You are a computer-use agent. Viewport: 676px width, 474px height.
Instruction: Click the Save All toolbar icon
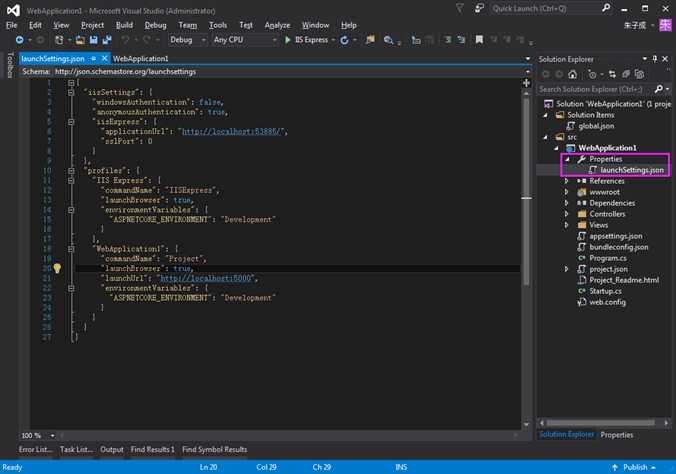[x=107, y=40]
